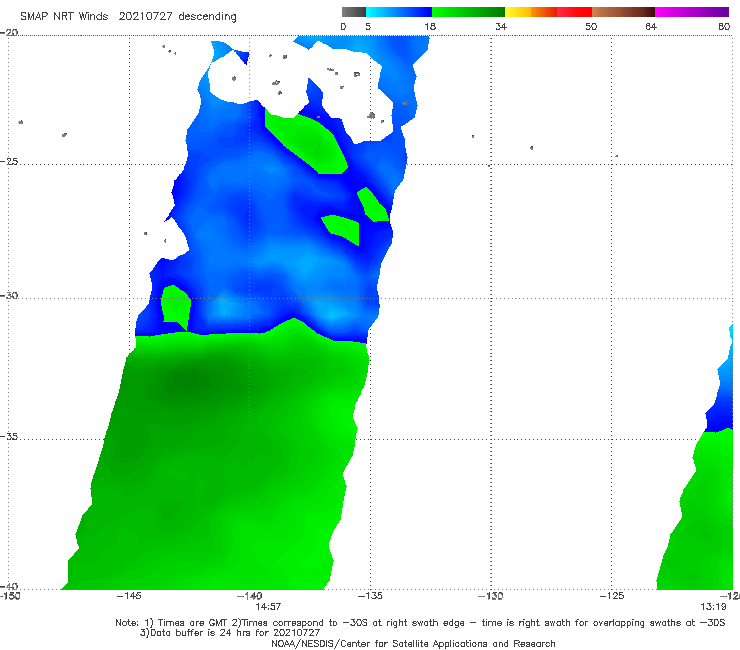Click the latitude label "-35"
The width and height of the screenshot is (740, 650).
(9, 436)
